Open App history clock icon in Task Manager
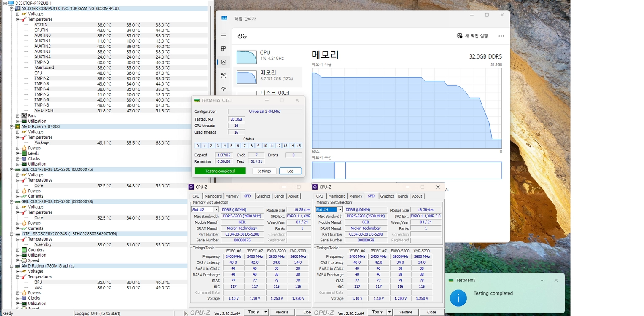Viewport: 644px width, 316px height. pyautogui.click(x=224, y=75)
